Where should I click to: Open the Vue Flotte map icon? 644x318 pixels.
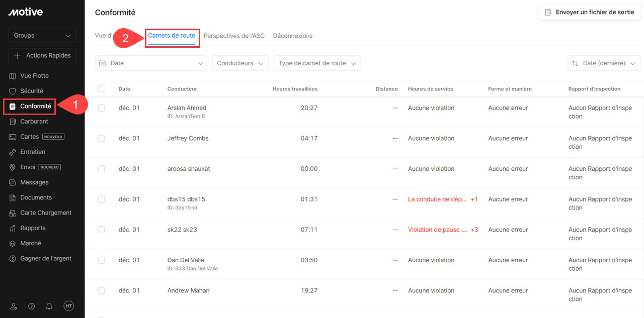(x=13, y=76)
